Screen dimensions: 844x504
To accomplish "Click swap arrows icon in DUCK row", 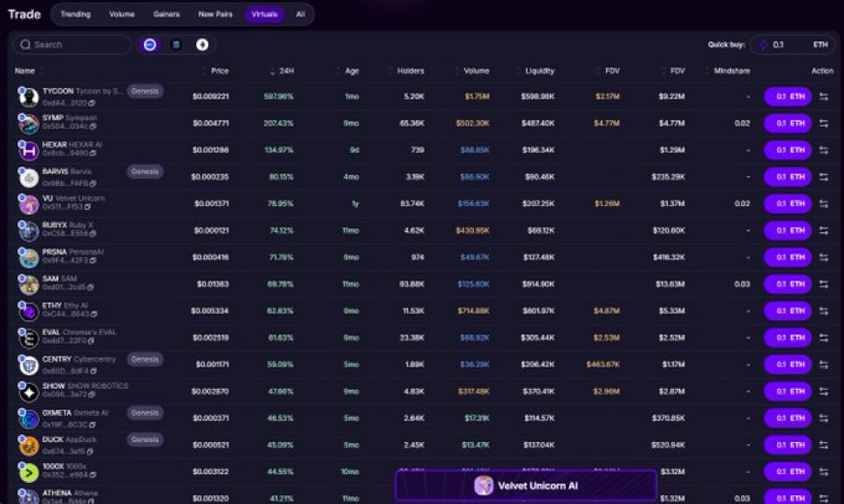I will coord(824,445).
